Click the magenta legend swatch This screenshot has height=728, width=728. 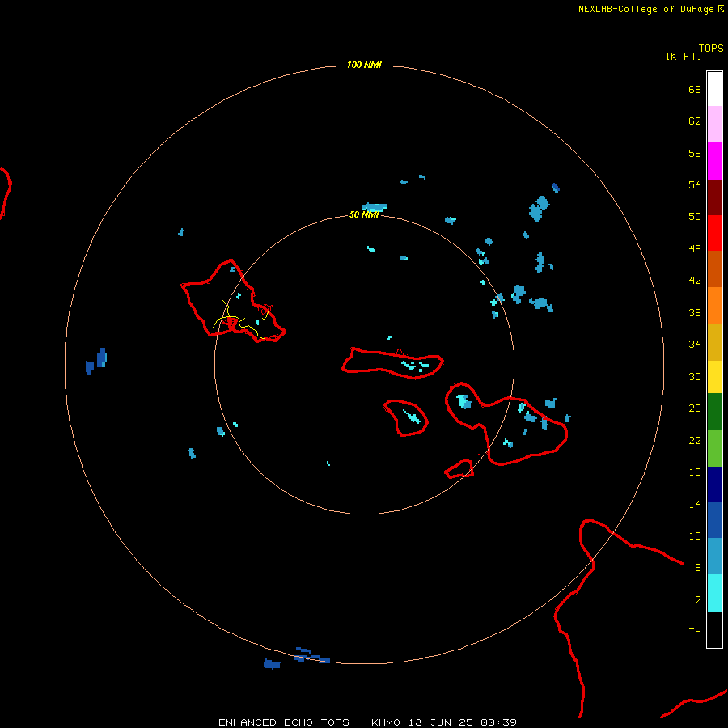pyautogui.click(x=714, y=161)
